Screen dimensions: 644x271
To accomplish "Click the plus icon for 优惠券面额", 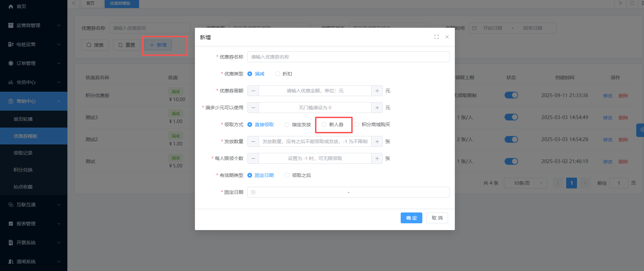I will tap(377, 91).
